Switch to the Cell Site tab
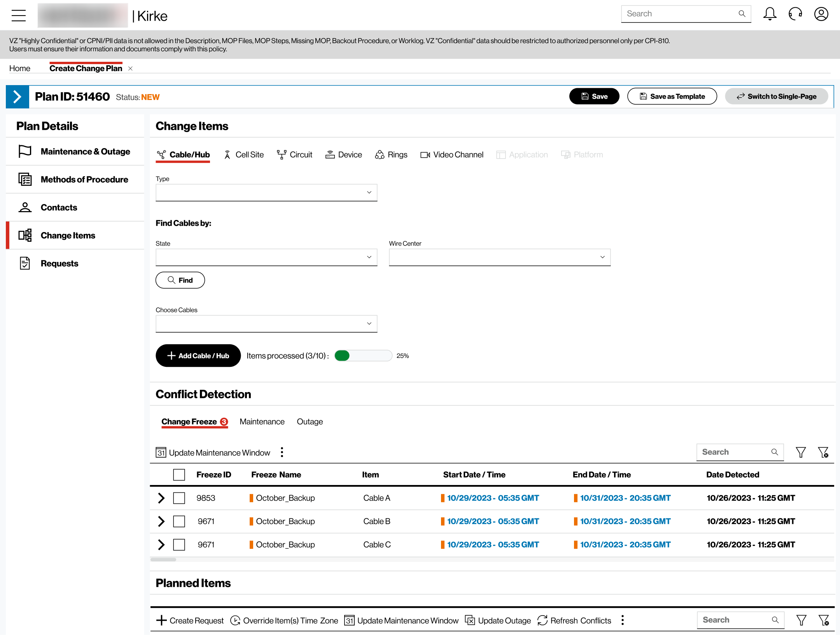This screenshot has width=840, height=635. (244, 155)
